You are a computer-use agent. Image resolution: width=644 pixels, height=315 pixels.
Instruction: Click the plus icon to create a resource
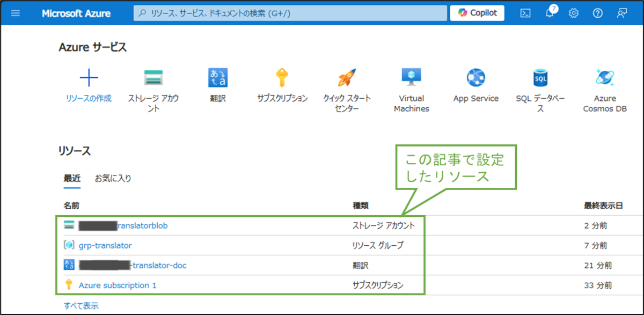89,78
